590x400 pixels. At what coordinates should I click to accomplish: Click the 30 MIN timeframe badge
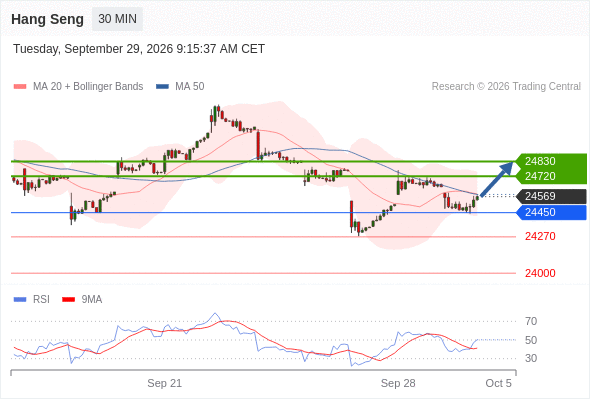[x=117, y=19]
